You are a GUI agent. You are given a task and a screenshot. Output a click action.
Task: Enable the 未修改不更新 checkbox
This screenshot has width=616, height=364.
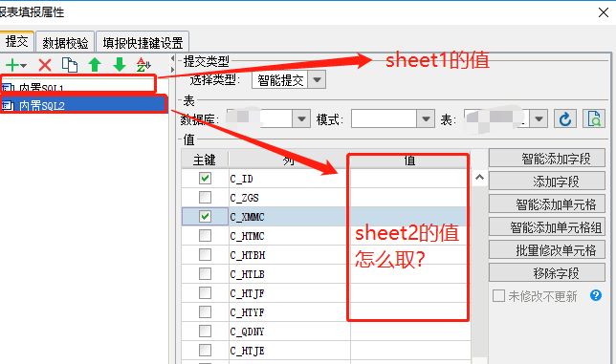tap(498, 295)
